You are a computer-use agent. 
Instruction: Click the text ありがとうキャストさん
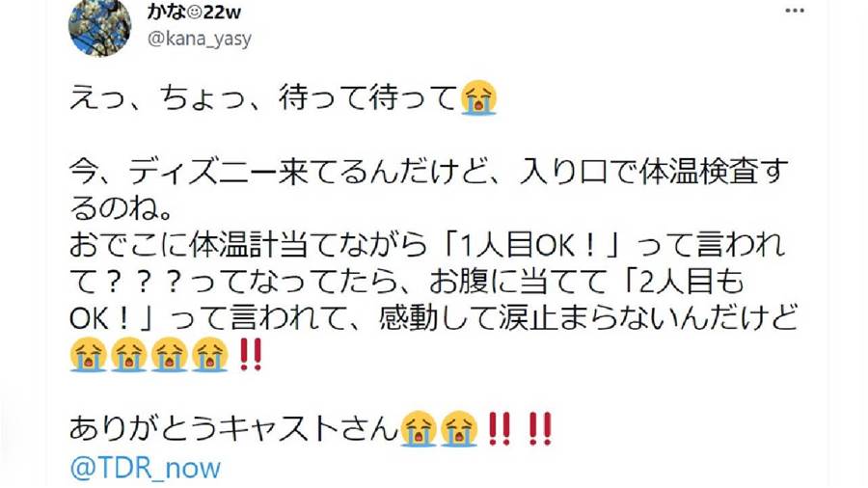[x=233, y=429]
